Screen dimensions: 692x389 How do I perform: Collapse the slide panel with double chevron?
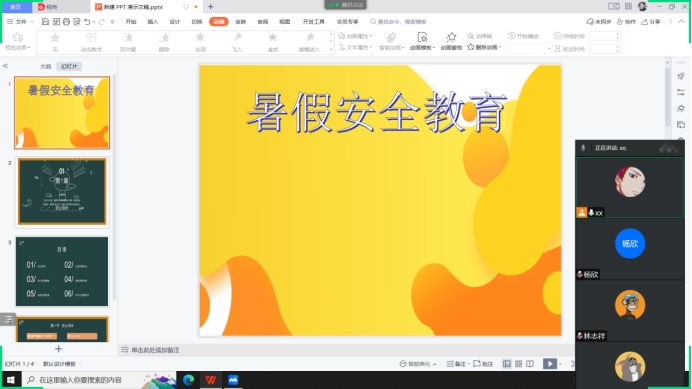(5, 66)
